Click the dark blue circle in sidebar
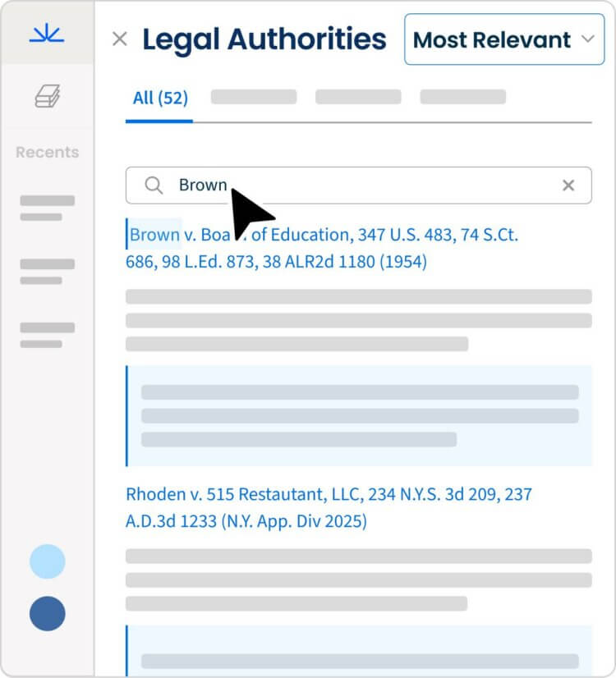 47,613
